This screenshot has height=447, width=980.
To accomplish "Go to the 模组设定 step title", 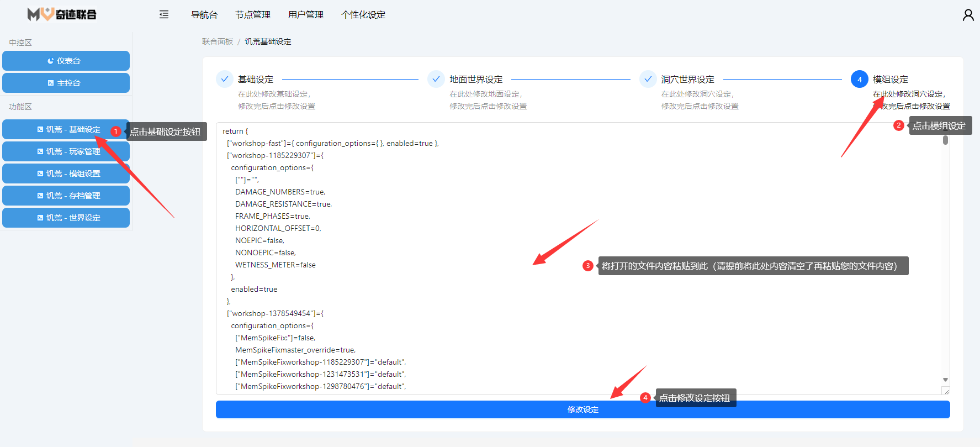I will pos(891,80).
